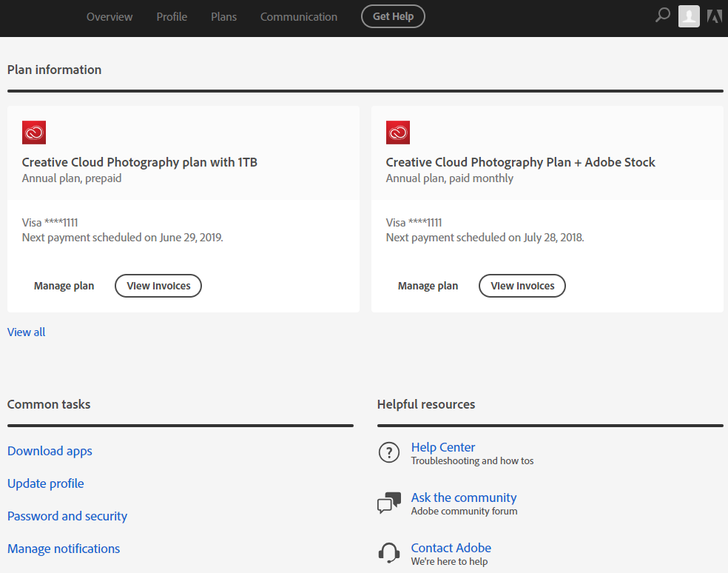The height and width of the screenshot is (573, 728).
Task: Click the Help Center question mark icon
Action: (389, 452)
